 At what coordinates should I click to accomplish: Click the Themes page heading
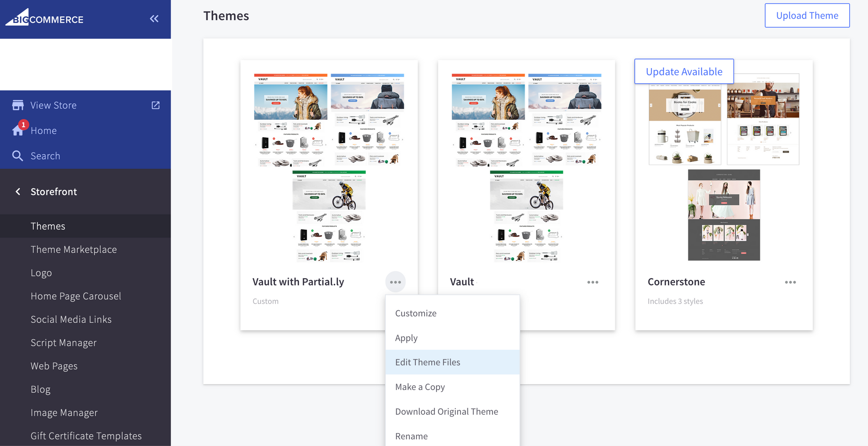[x=226, y=16]
